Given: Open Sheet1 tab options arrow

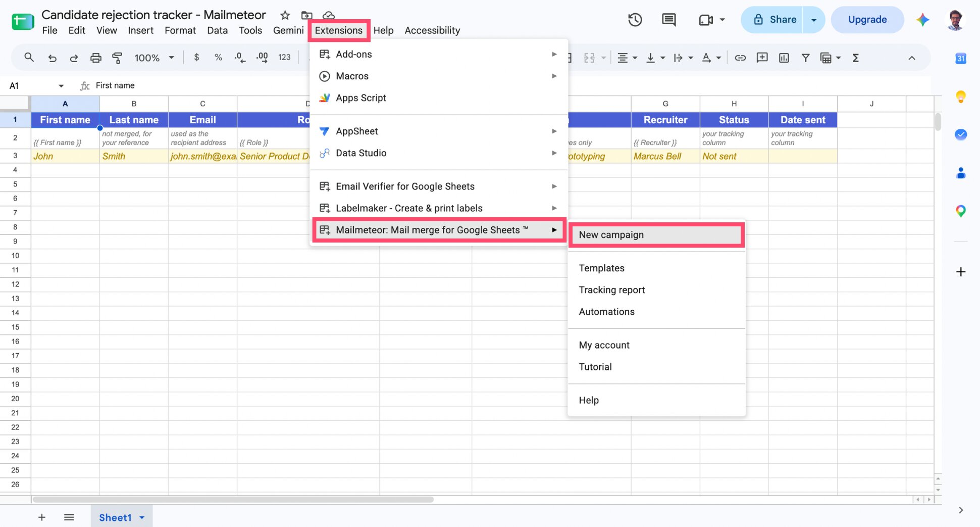Looking at the screenshot, I should point(142,517).
